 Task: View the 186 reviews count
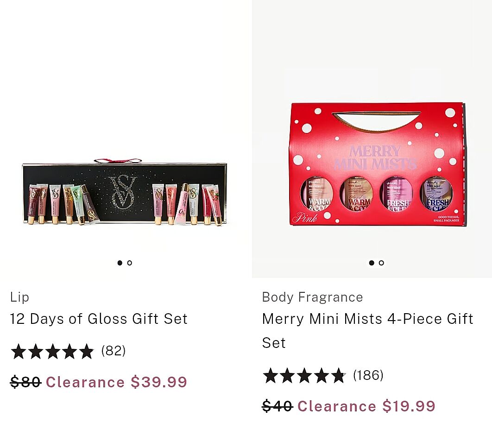[x=368, y=375]
